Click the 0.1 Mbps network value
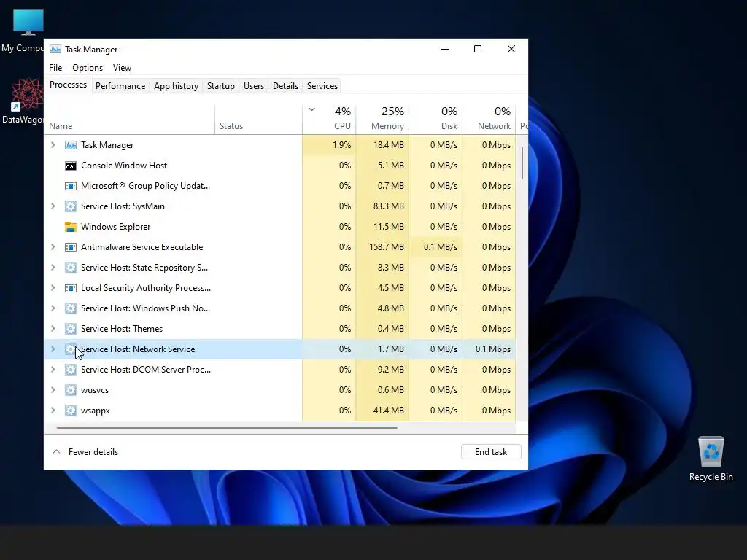The height and width of the screenshot is (560, 747). pos(492,349)
